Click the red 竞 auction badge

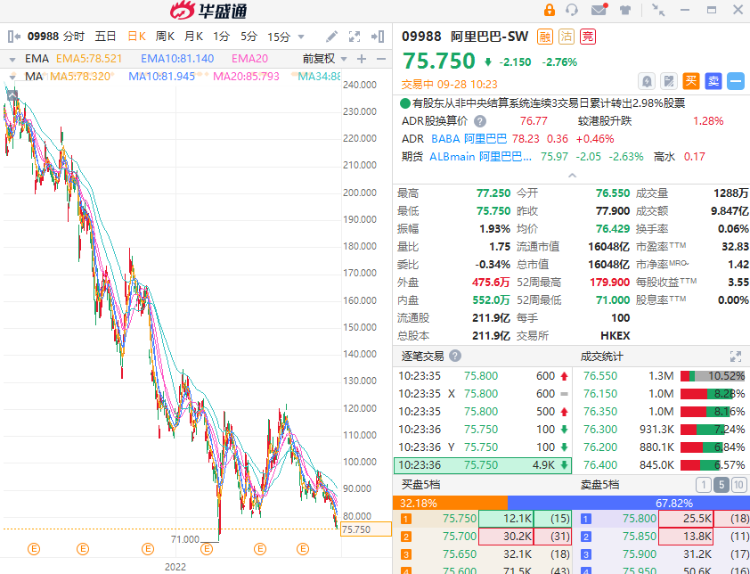click(588, 37)
